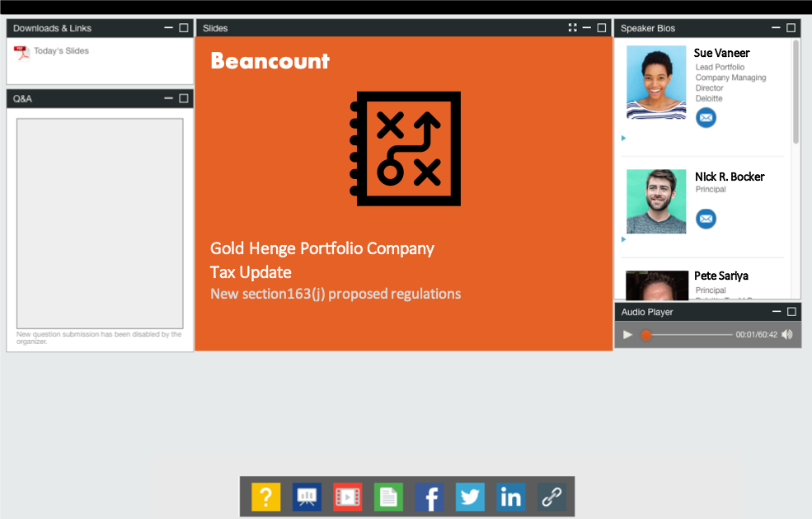Click Sue Vaneer's photo thumbnail
The height and width of the screenshot is (519, 812).
click(x=656, y=83)
